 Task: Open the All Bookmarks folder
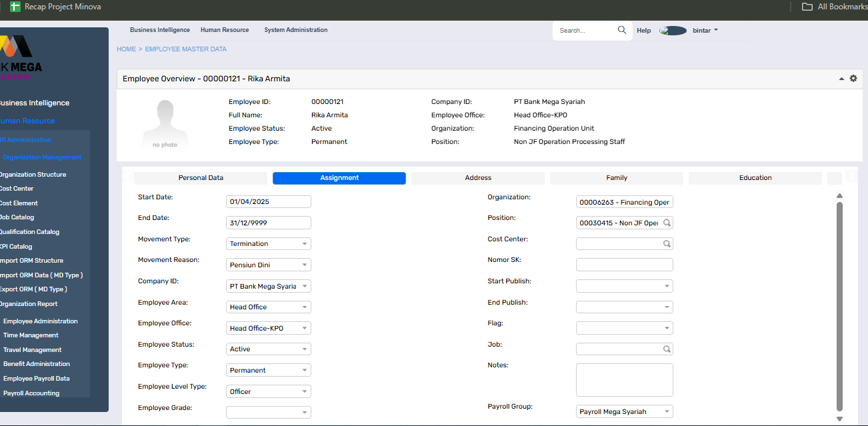pos(835,7)
